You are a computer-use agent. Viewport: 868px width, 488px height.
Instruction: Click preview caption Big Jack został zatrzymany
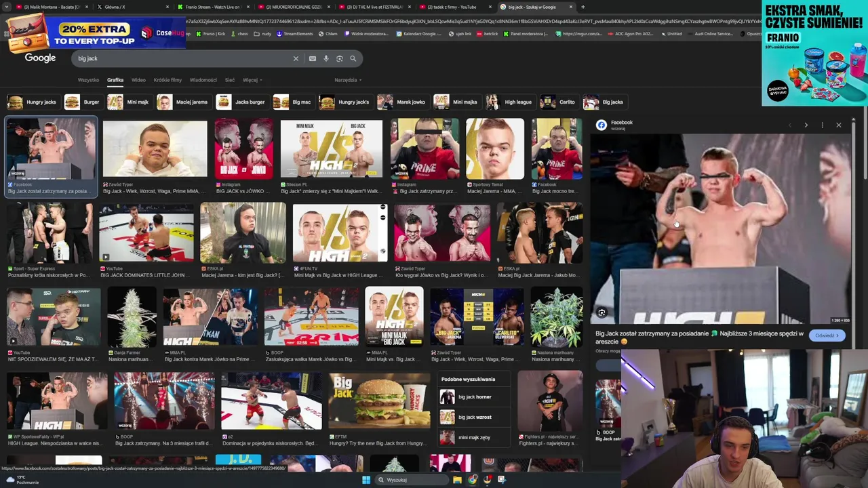pos(699,337)
